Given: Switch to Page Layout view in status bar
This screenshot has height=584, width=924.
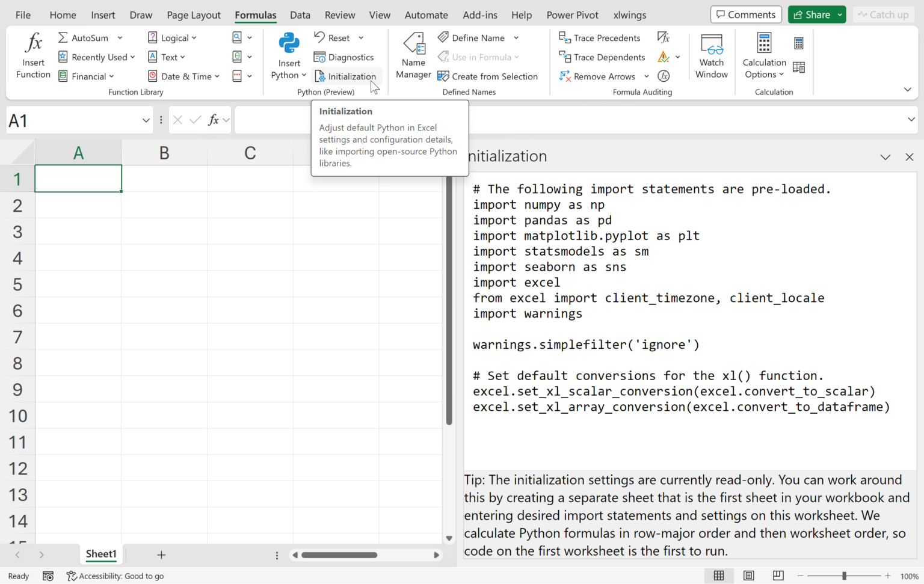Looking at the screenshot, I should pyautogui.click(x=748, y=576).
